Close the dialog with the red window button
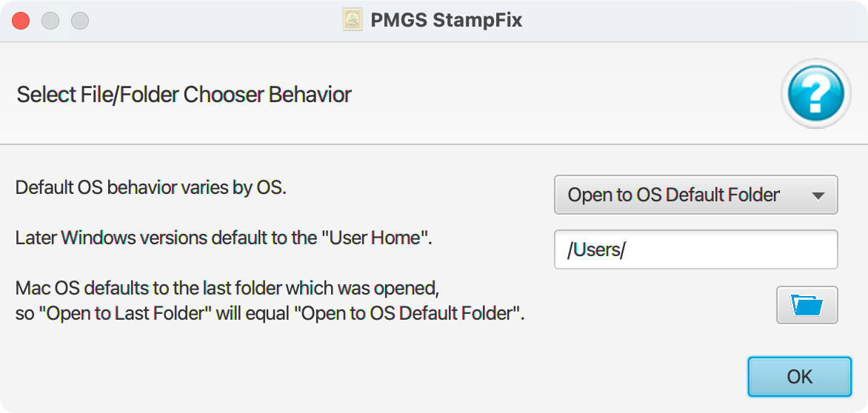 (x=21, y=21)
